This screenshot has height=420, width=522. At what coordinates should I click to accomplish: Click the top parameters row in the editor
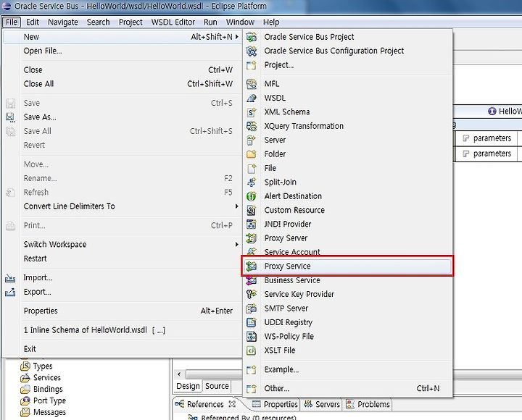pos(486,138)
